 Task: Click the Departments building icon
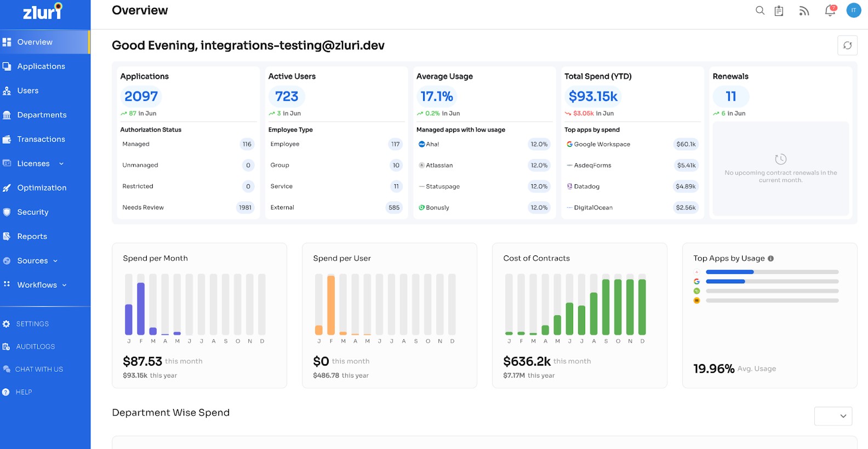[7, 115]
